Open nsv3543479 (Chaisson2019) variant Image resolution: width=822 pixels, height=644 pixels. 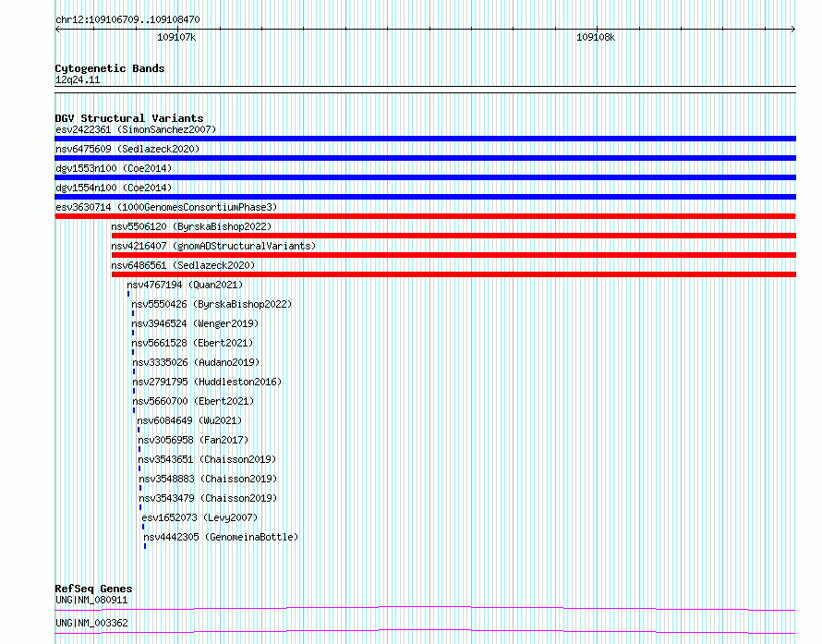(x=209, y=498)
